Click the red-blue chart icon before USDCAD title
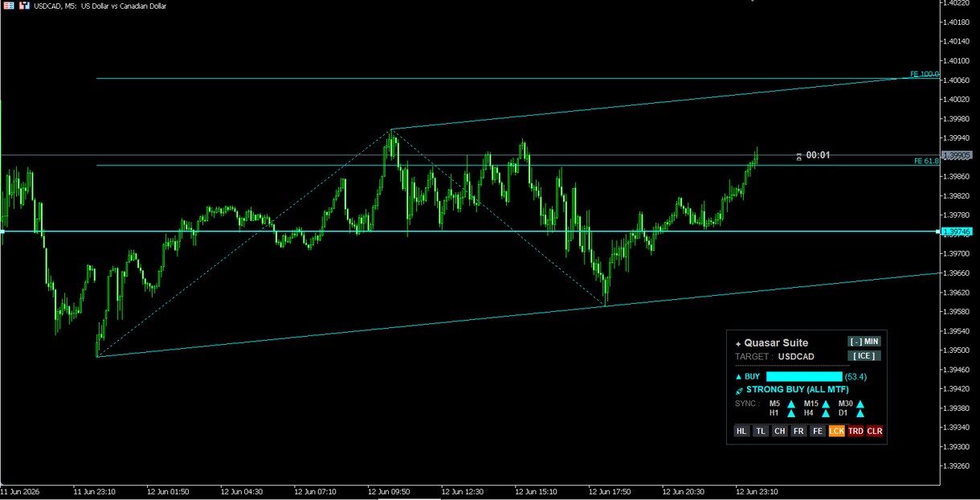Screen dimensions: 980x500 [x=25, y=6]
